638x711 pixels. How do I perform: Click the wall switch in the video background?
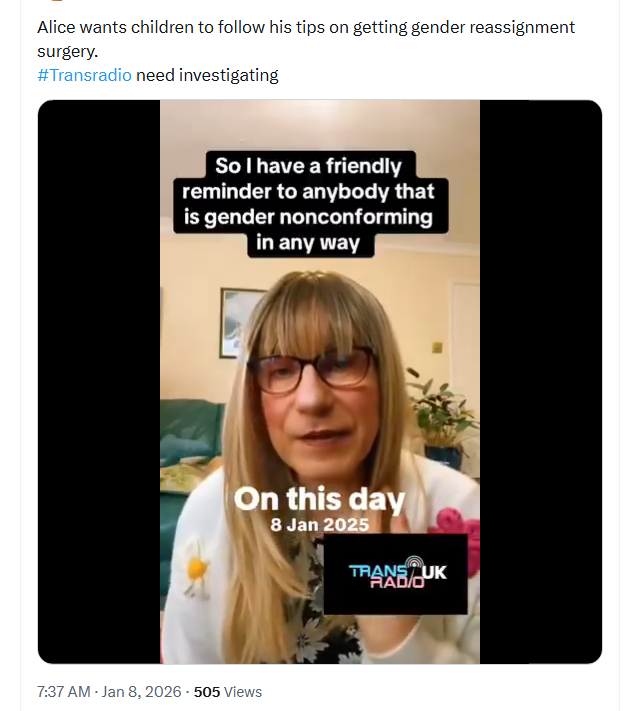pyautogui.click(x=437, y=348)
